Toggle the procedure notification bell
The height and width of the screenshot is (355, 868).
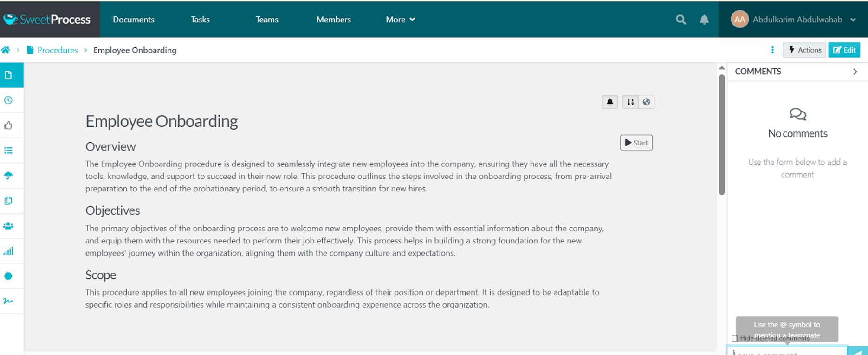(x=610, y=102)
